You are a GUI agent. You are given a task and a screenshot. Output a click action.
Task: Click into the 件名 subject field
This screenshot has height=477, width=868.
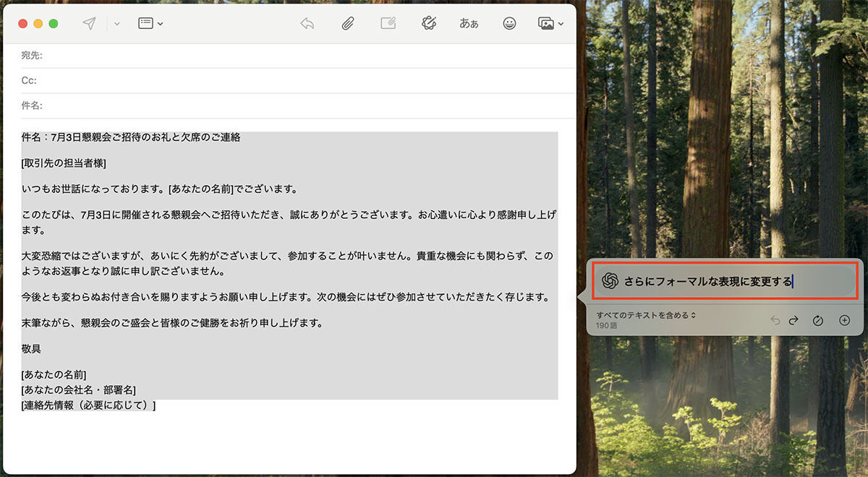point(298,106)
